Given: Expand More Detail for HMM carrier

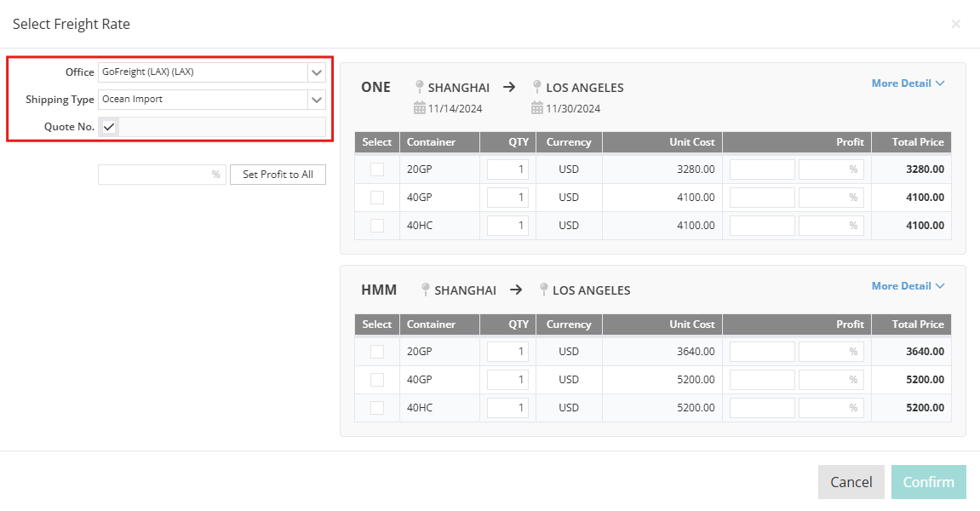Looking at the screenshot, I should pyautogui.click(x=908, y=286).
